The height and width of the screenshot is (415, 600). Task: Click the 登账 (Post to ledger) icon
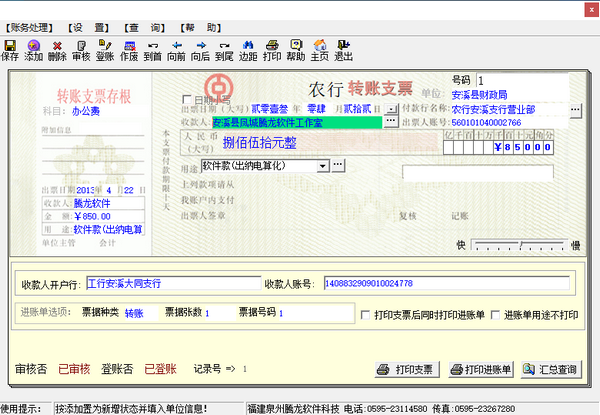click(x=105, y=50)
